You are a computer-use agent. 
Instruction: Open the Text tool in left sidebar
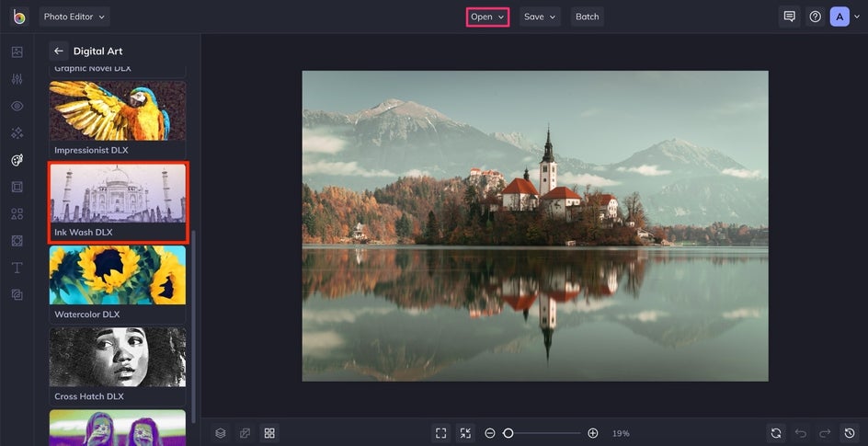pyautogui.click(x=17, y=268)
